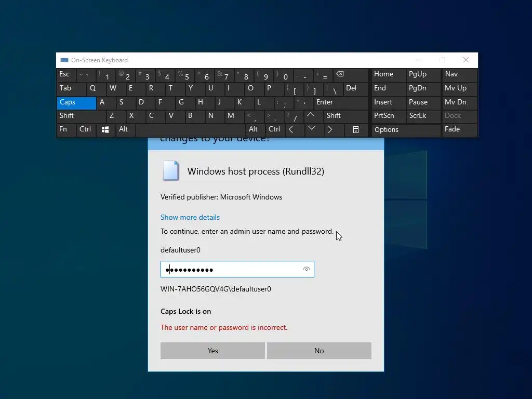The height and width of the screenshot is (399, 532).
Task: Tap the P key
Action: (273, 89)
